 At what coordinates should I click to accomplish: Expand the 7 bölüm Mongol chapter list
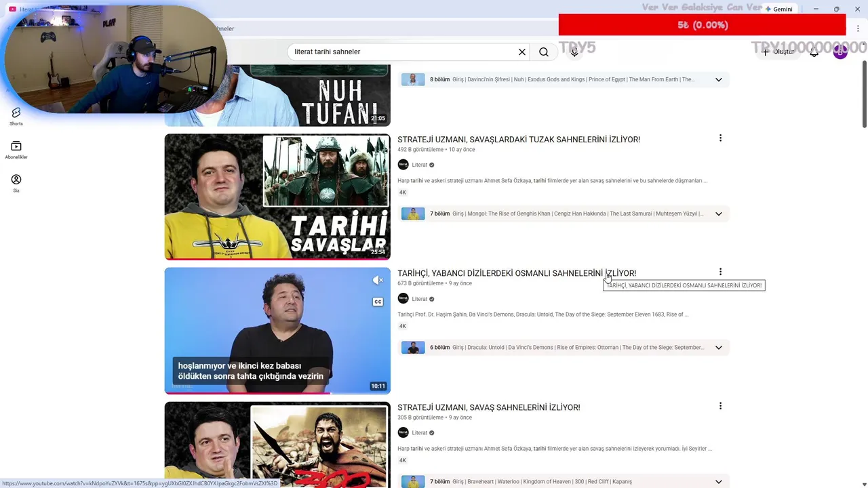(x=718, y=213)
